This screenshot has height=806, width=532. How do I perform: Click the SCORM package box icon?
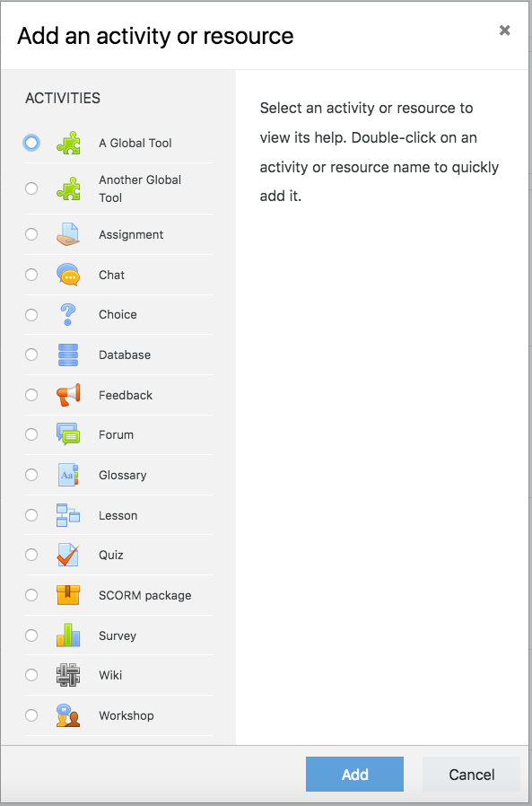pyautogui.click(x=68, y=595)
